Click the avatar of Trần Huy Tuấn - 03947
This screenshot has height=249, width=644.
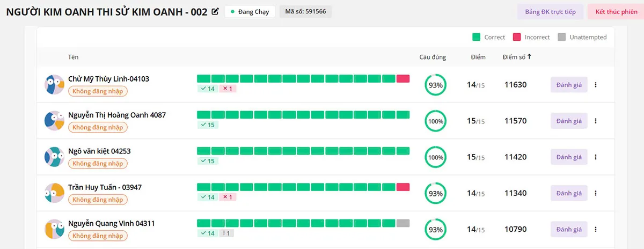tap(54, 193)
